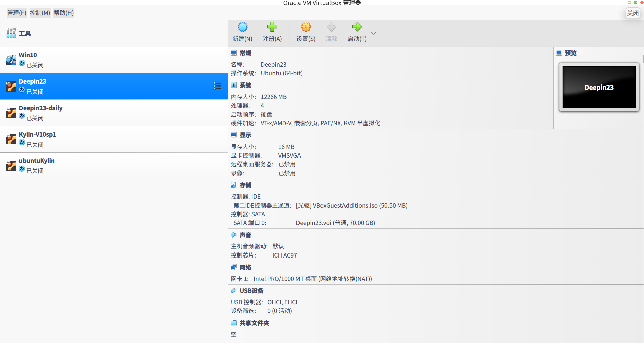Click the power status icon of Win10

point(21,63)
